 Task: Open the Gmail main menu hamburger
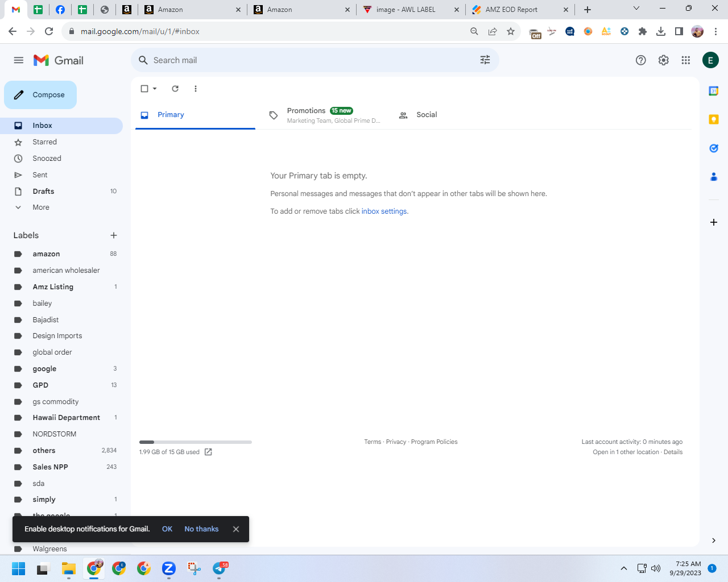[19, 60]
